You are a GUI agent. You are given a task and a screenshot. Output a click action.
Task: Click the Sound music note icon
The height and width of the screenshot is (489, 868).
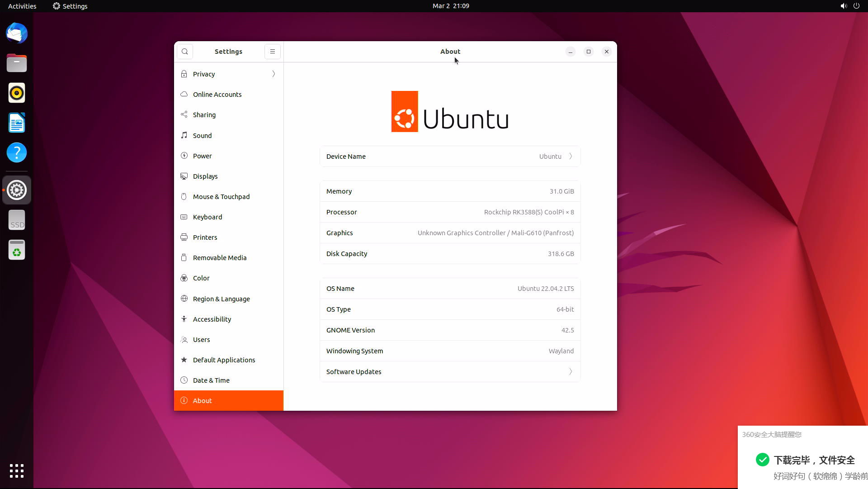[184, 135]
